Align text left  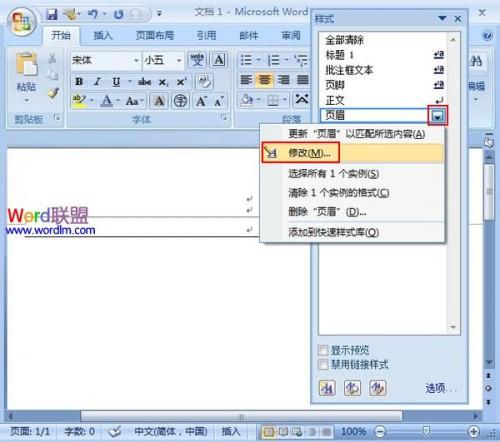click(x=246, y=80)
